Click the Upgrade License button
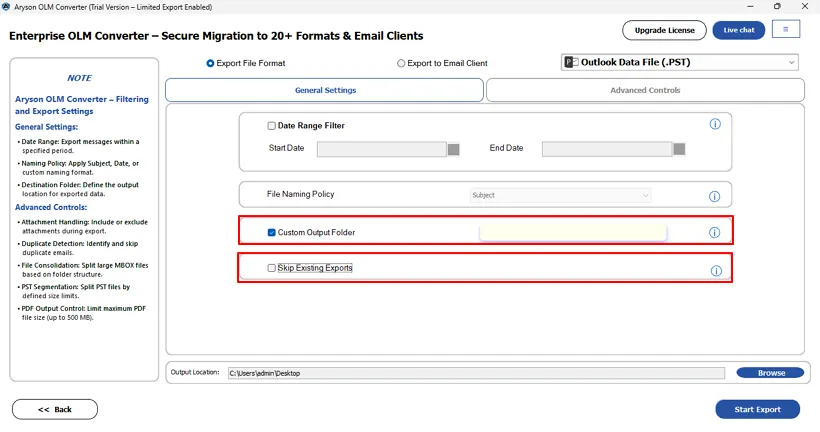The width and height of the screenshot is (820, 432). pos(664,30)
